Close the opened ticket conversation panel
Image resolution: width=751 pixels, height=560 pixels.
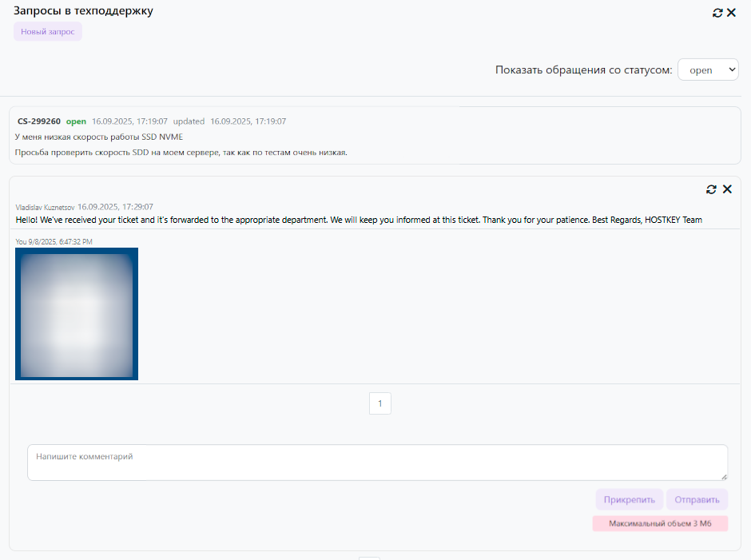pos(727,189)
